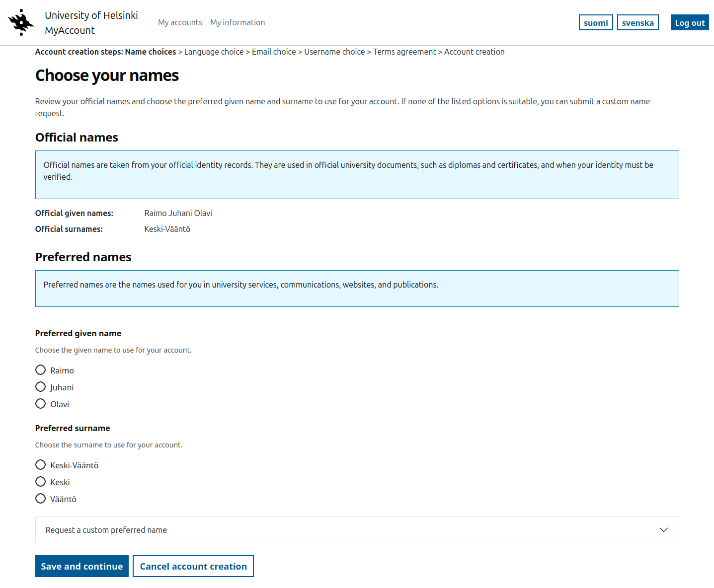This screenshot has width=714, height=588.
Task: Pick Vääntö as preferred surname
Action: [x=41, y=499]
